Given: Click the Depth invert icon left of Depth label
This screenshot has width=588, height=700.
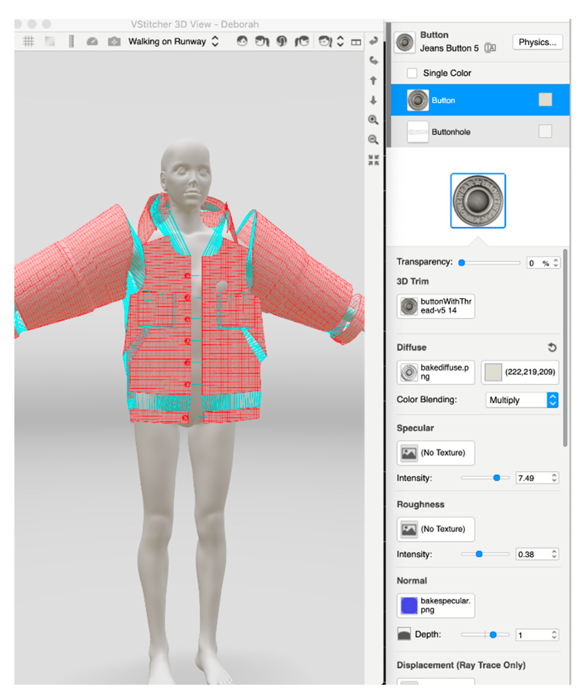Looking at the screenshot, I should [404, 634].
